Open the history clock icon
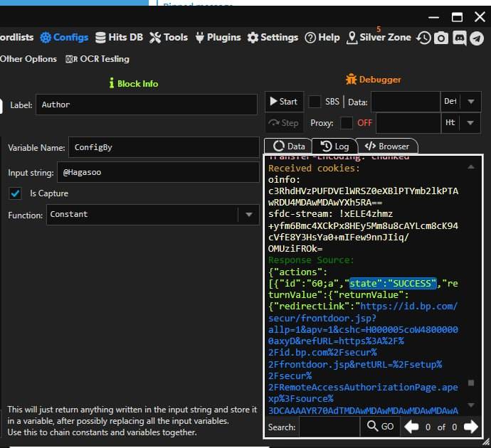 (x=424, y=38)
